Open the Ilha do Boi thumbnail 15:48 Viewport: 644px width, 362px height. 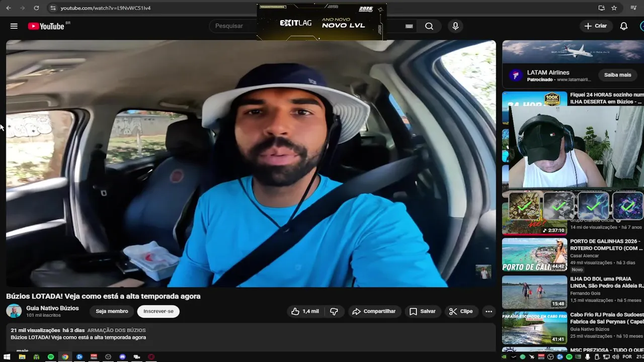tap(534, 292)
